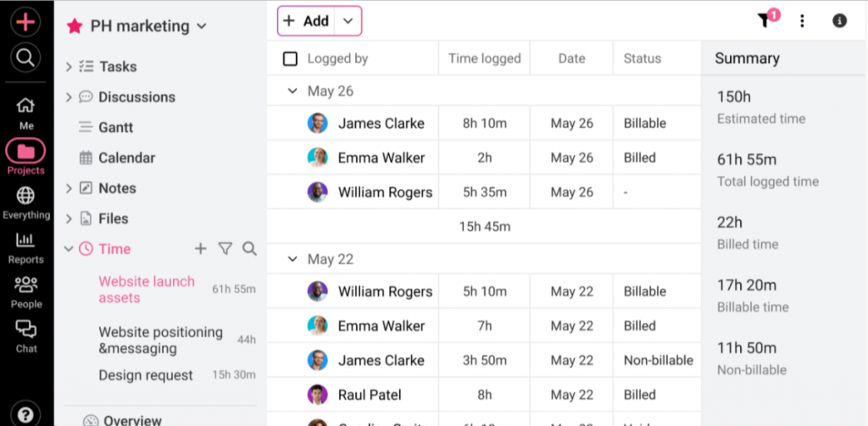Screen dimensions: 868x426
Task: Open People icon
Action: [x=26, y=285]
